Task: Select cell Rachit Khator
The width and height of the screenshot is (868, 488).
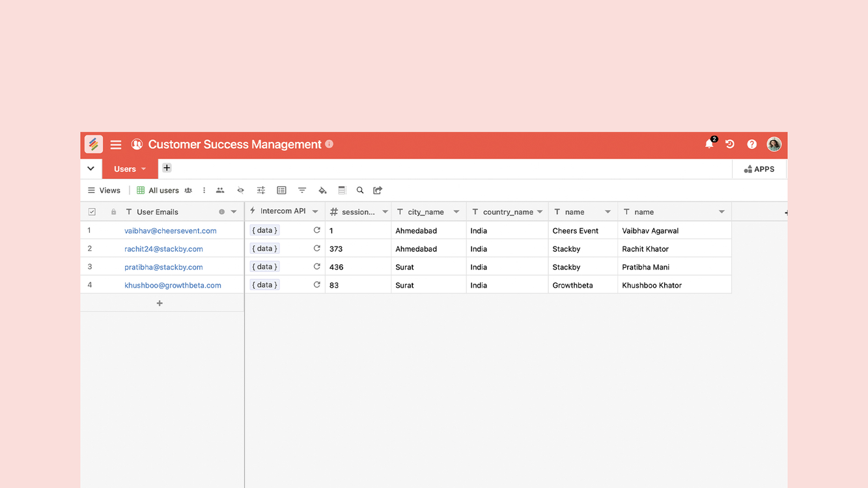Action: point(675,249)
